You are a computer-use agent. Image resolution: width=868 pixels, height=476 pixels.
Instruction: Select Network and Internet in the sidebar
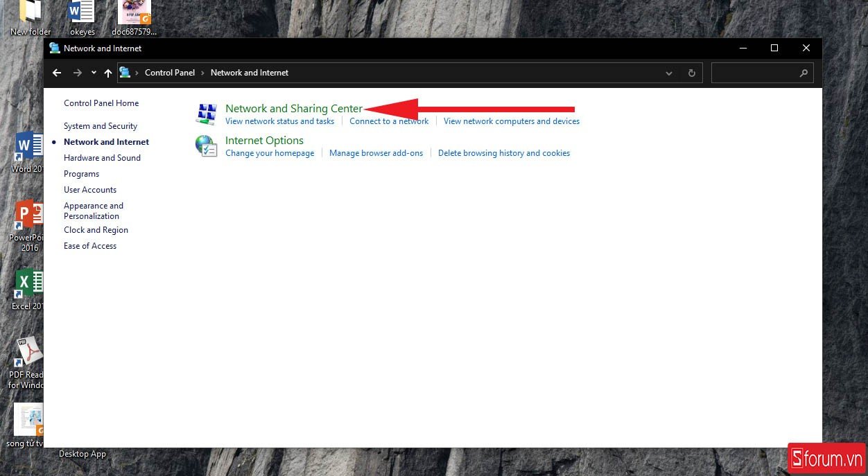coord(106,141)
